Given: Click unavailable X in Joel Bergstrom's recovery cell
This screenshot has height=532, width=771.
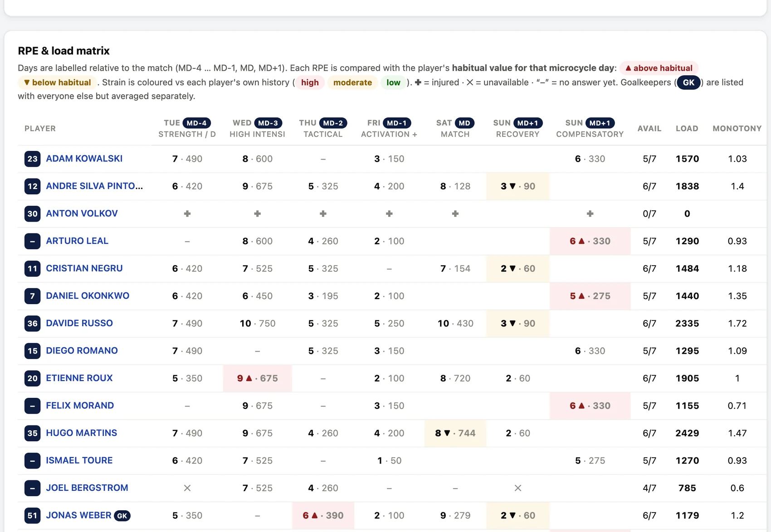Looking at the screenshot, I should [518, 488].
